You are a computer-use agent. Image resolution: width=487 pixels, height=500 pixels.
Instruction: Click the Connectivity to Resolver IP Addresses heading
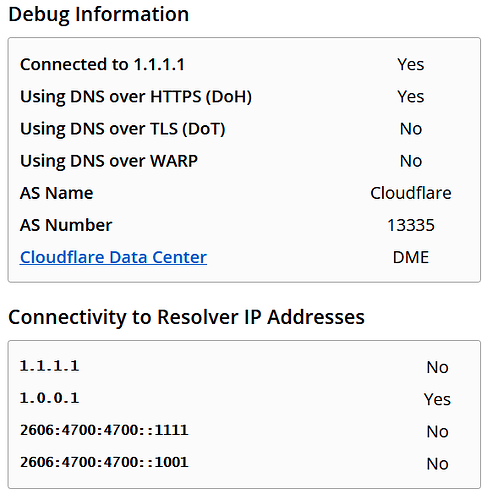(x=186, y=317)
